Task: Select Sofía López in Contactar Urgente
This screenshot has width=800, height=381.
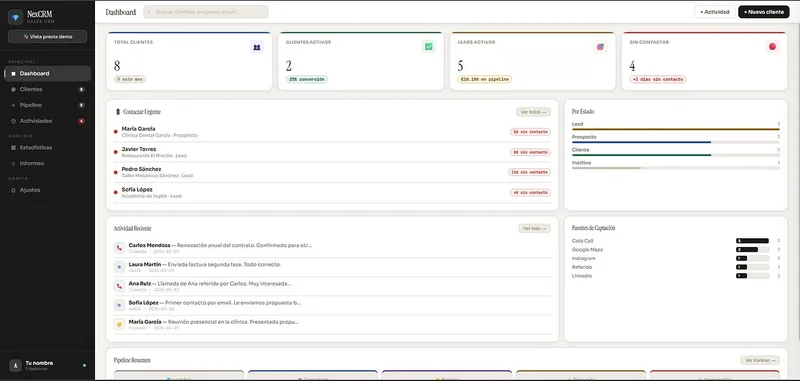Action: [332, 192]
